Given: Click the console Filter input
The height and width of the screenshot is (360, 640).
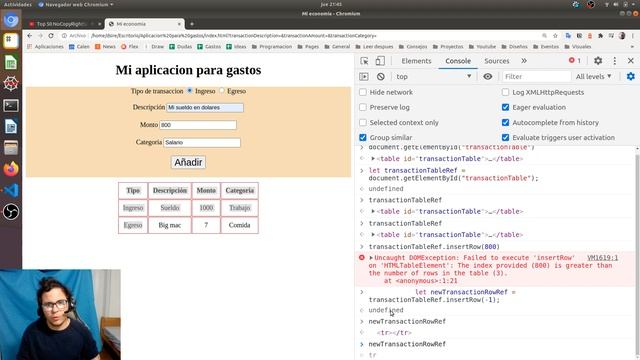Looking at the screenshot, I should (x=536, y=76).
